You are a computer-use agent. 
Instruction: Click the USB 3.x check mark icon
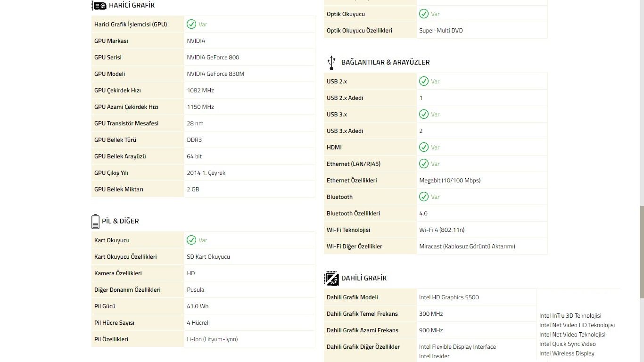[x=424, y=115]
